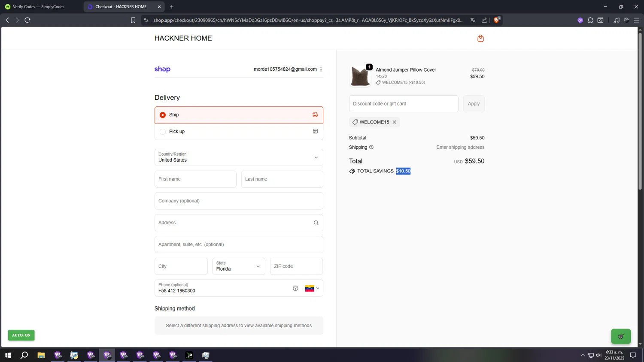This screenshot has width=644, height=362.
Task: Open the browser main hamburger menu
Action: tap(637, 20)
